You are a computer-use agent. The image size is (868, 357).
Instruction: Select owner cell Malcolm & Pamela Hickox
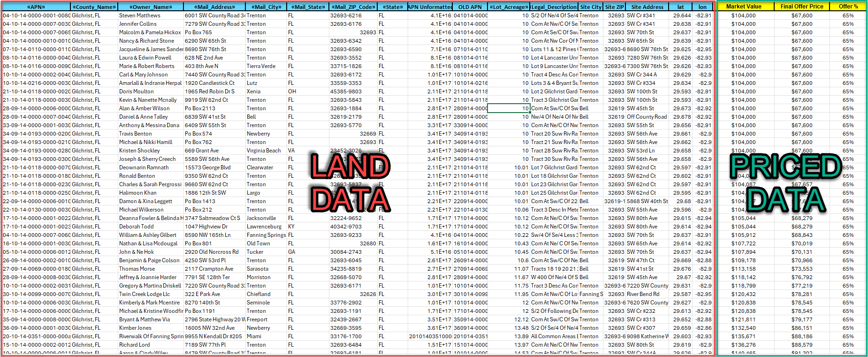pyautogui.click(x=150, y=32)
